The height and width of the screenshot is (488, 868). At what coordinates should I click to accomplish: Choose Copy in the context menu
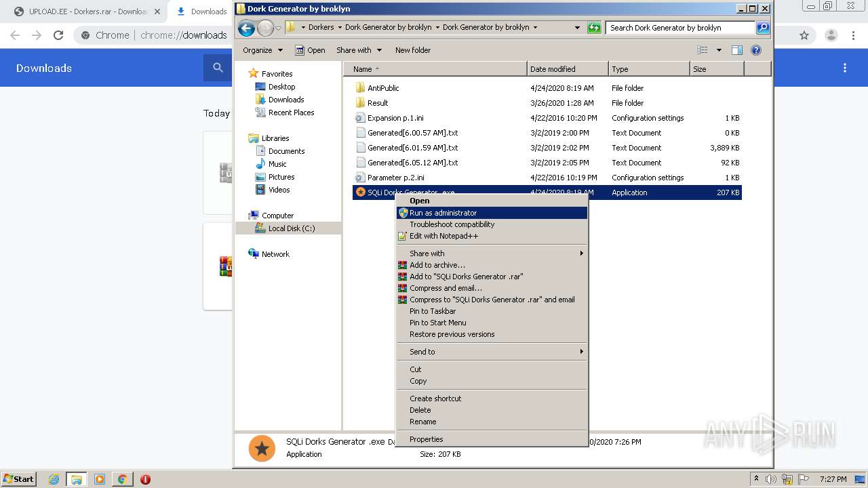point(492,381)
